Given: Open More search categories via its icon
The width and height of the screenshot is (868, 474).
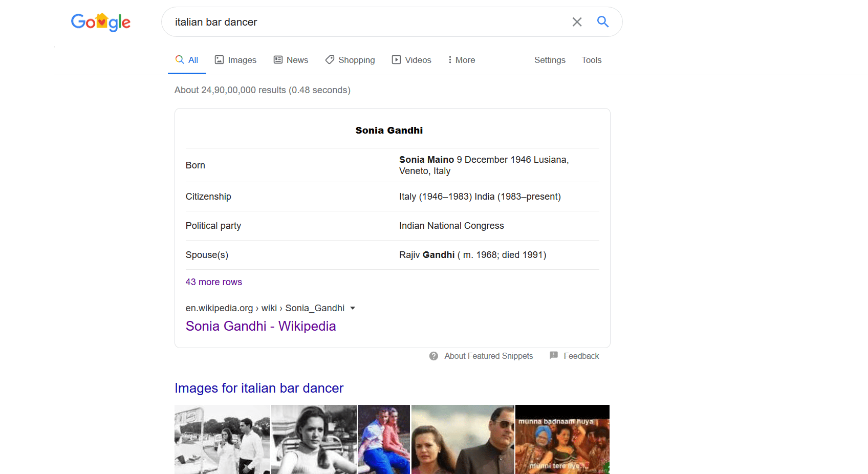Looking at the screenshot, I should tap(449, 60).
